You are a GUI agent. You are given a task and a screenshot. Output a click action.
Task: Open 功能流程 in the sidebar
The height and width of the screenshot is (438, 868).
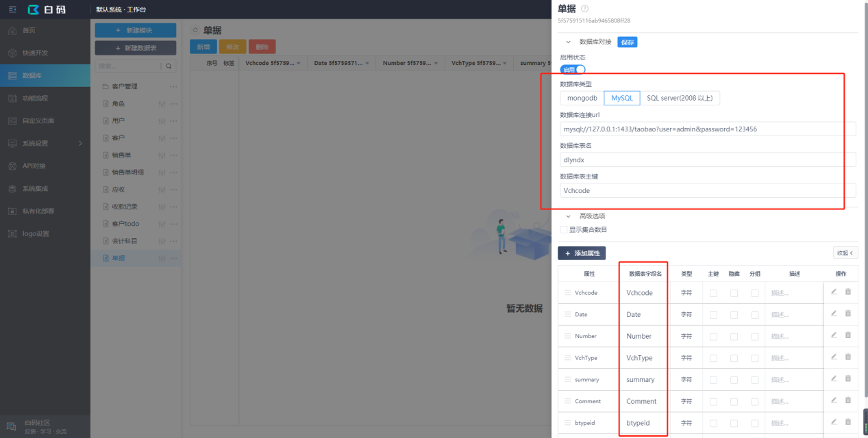pyautogui.click(x=45, y=98)
